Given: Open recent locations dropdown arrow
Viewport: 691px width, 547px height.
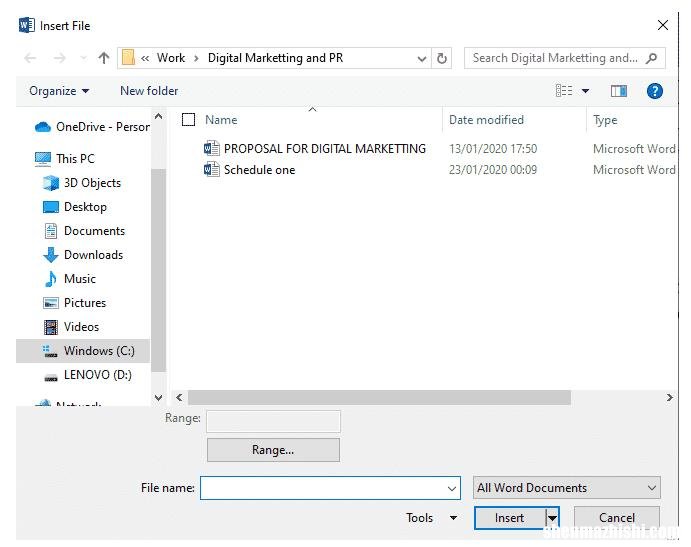Looking at the screenshot, I should coord(83,58).
